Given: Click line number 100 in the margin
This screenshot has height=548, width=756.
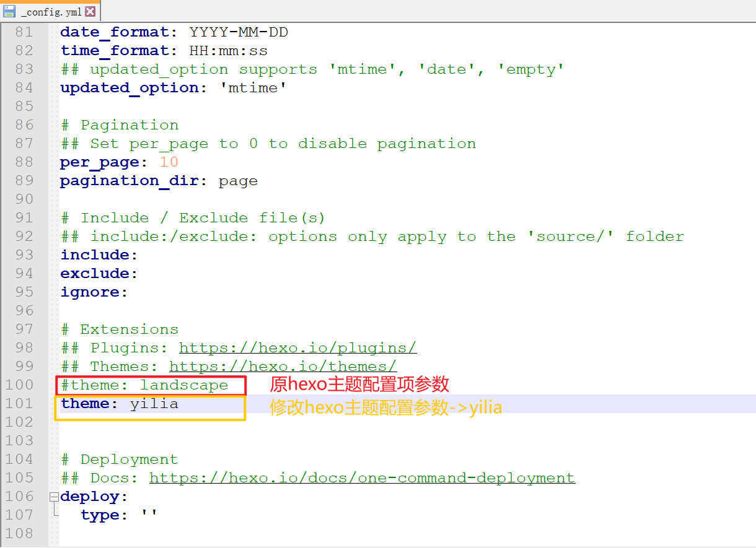Looking at the screenshot, I should coord(19,385).
